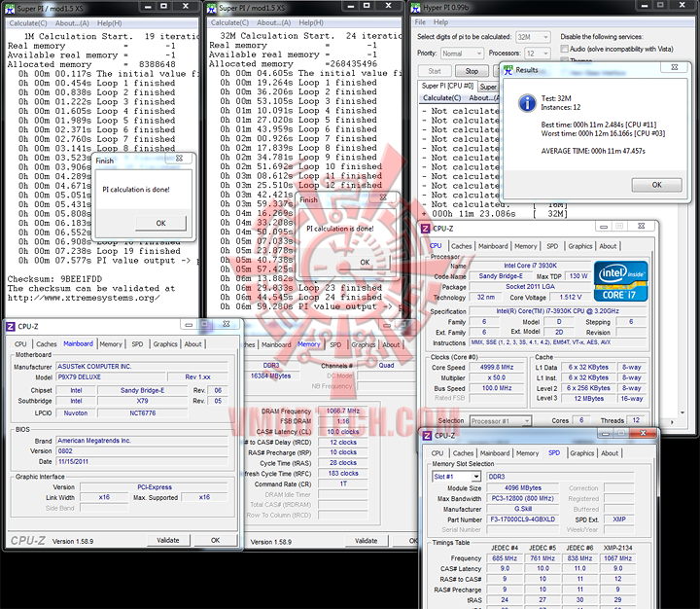Switch to the Memory tab in the CPU-Z CPU window
The width and height of the screenshot is (700, 609).
tap(525, 246)
